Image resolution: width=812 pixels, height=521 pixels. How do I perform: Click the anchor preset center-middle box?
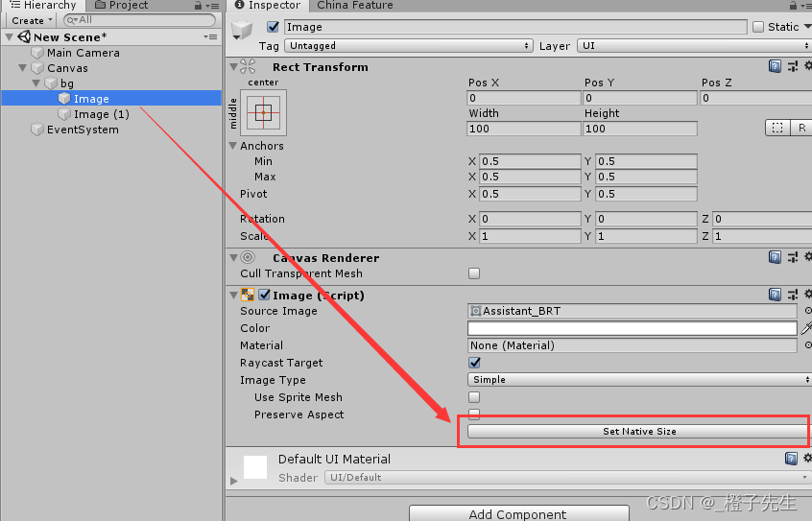pos(264,113)
